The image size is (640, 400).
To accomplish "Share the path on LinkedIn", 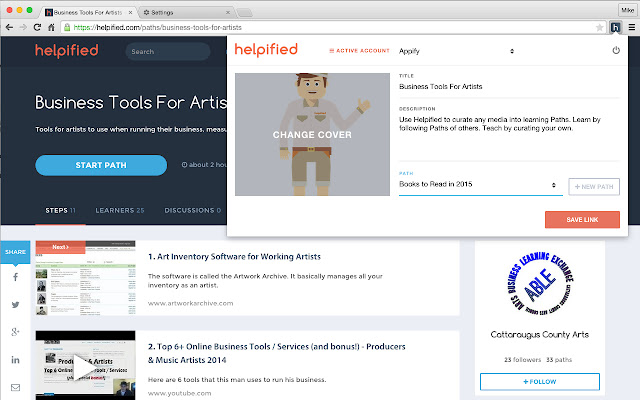I will point(15,360).
